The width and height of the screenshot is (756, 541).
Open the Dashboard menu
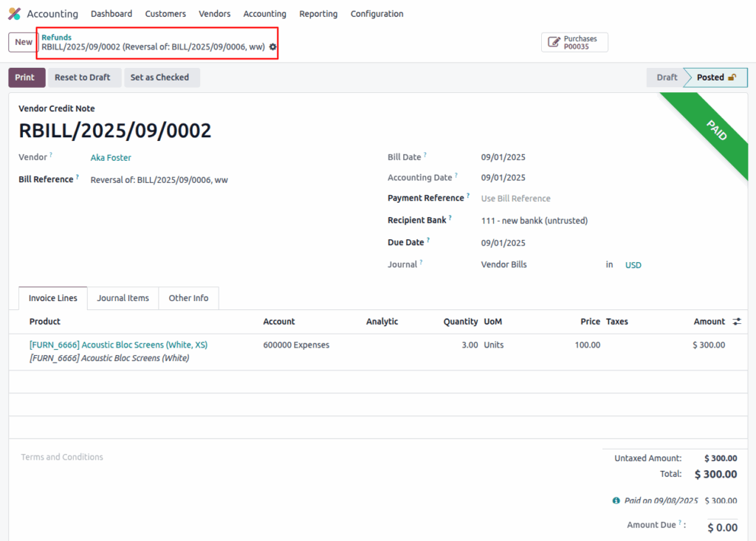point(111,13)
